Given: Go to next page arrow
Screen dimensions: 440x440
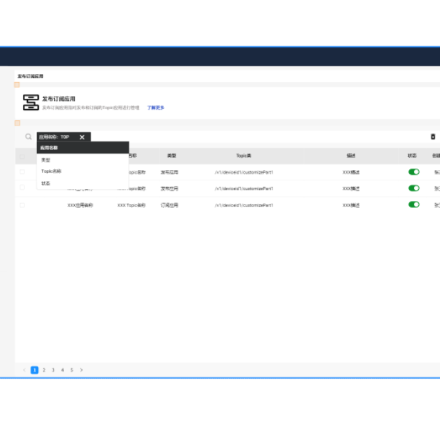Looking at the screenshot, I should click(81, 370).
